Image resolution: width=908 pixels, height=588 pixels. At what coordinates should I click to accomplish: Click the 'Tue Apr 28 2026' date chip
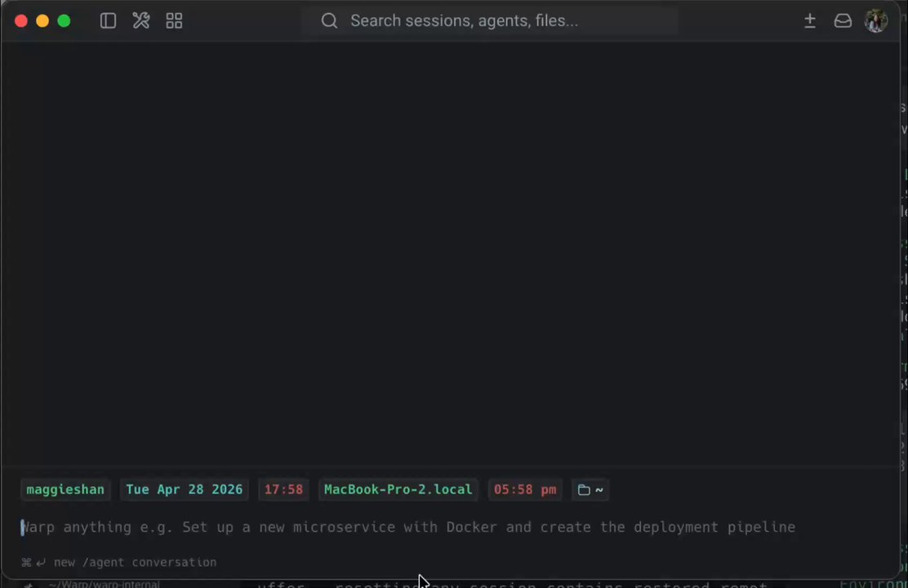(184, 490)
